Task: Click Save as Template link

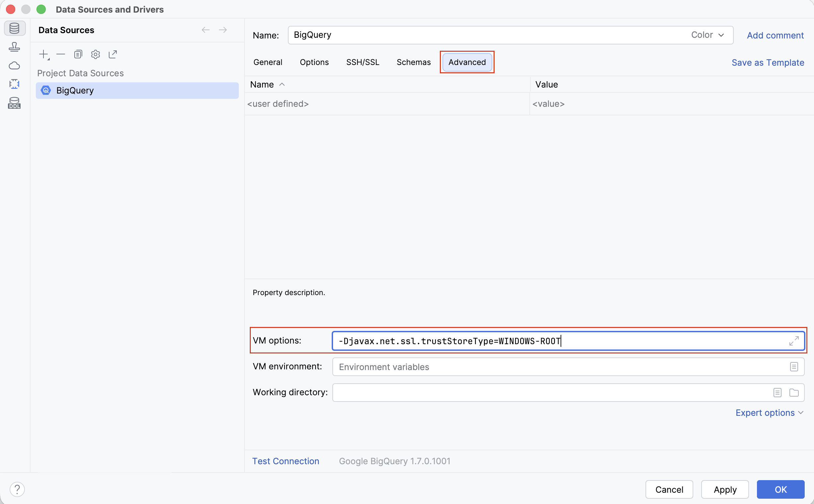Action: (768, 63)
